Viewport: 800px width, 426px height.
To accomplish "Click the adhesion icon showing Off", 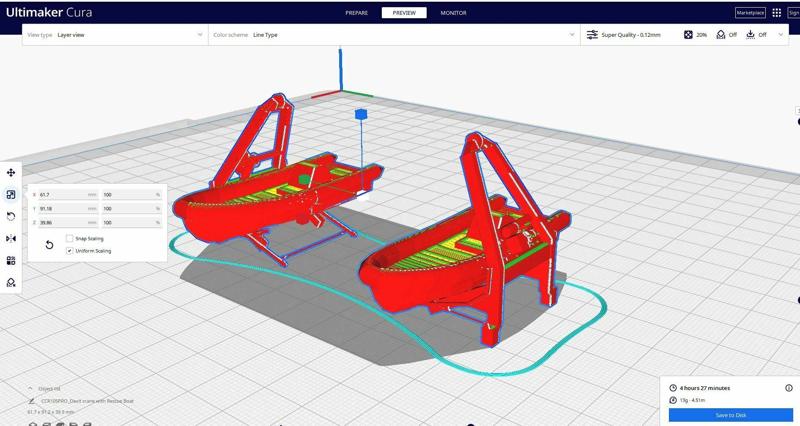I will coord(750,35).
